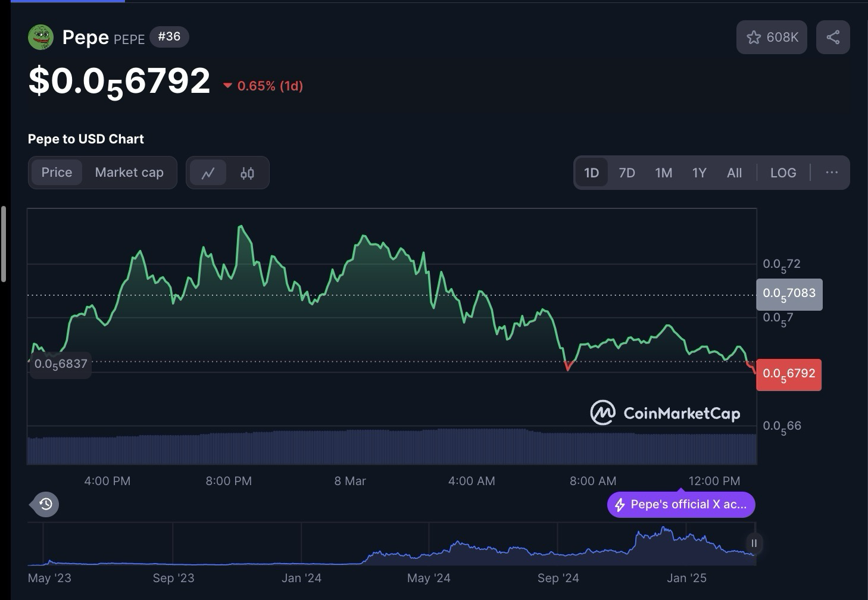Toggle the LOG scale

(x=783, y=173)
